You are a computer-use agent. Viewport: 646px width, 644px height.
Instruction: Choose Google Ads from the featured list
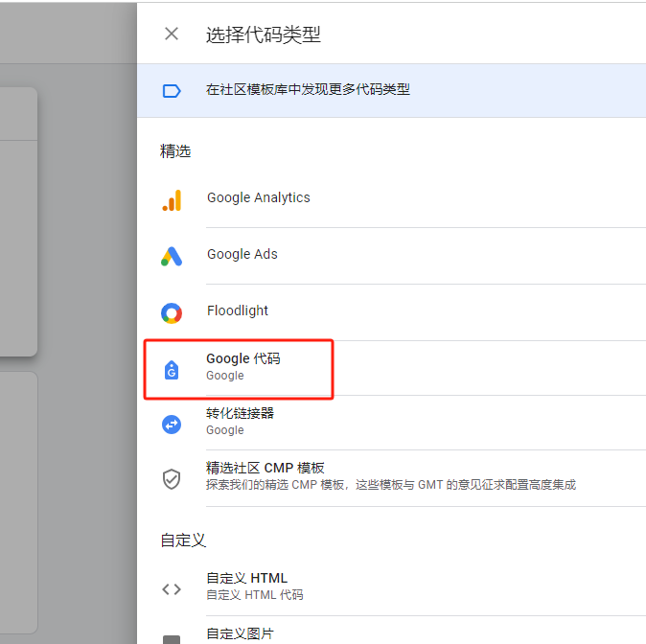click(242, 255)
